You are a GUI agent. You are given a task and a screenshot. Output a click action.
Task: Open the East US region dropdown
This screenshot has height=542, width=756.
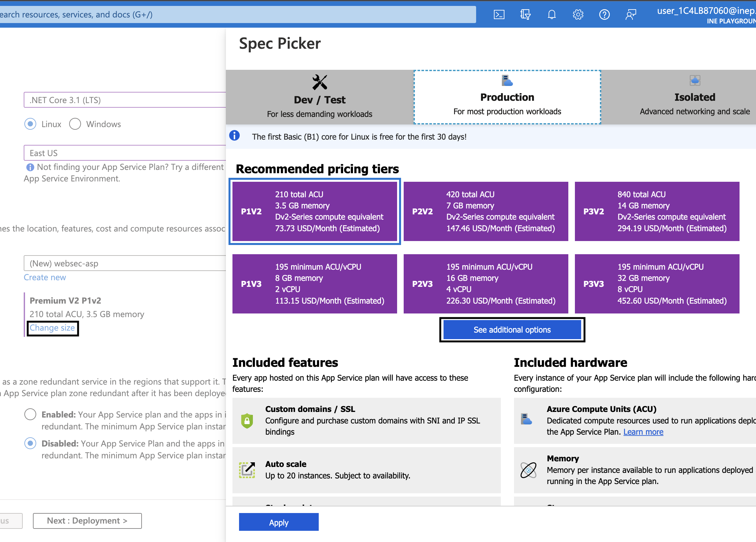coord(125,153)
